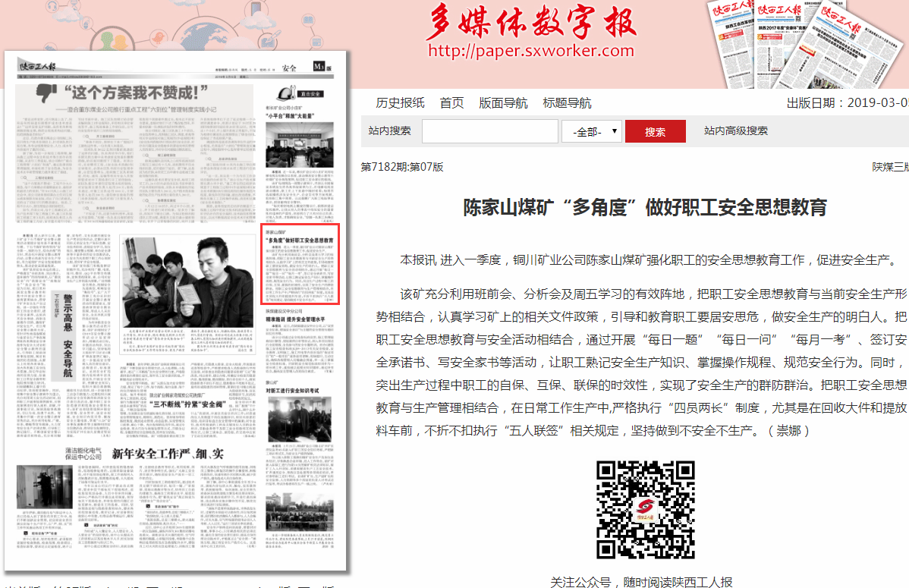The width and height of the screenshot is (909, 588).
Task: Click the safety helmet icon beside 直击安全
Action: [286, 93]
